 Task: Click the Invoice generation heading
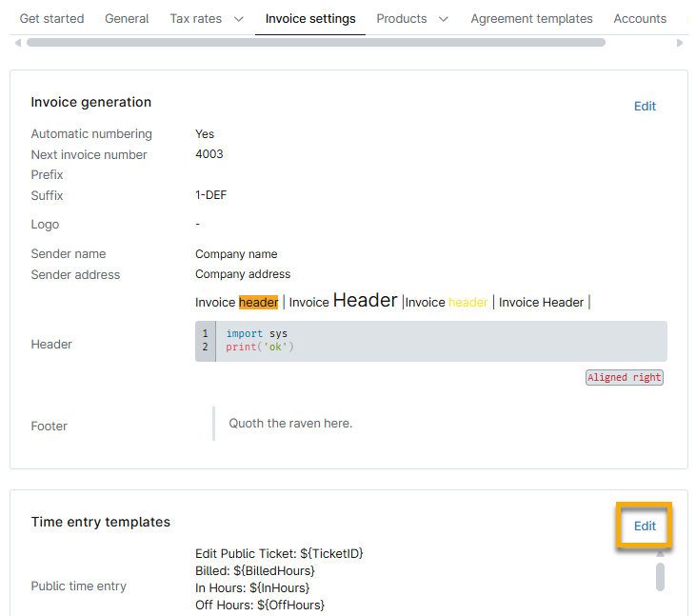(91, 102)
